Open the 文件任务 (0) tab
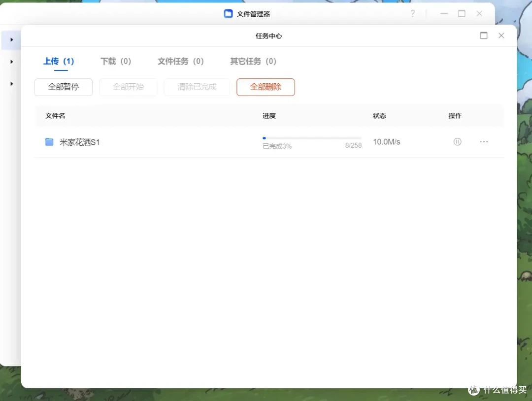 coord(180,62)
